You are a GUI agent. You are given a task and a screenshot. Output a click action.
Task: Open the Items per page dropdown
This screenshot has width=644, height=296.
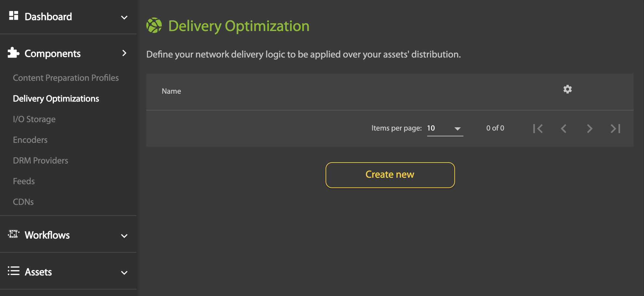click(445, 128)
